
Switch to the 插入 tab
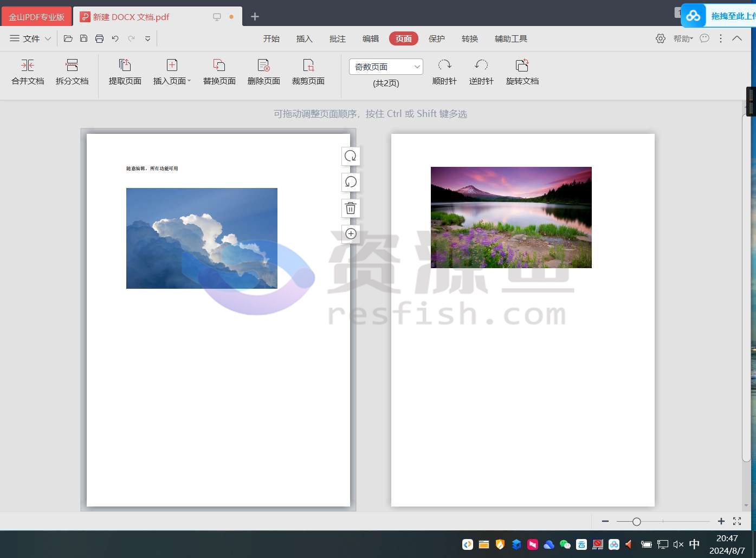pos(305,38)
